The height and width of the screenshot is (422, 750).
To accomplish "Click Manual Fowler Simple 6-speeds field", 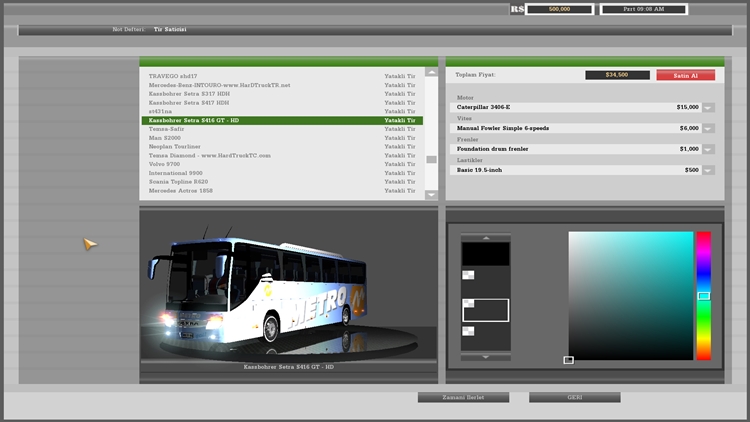I will click(x=576, y=128).
